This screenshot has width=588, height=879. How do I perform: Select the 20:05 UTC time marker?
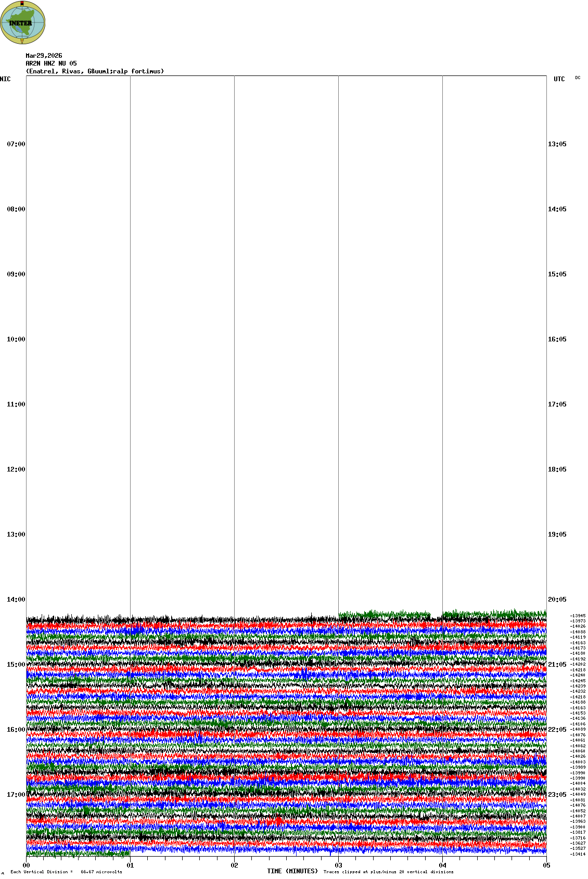click(557, 600)
